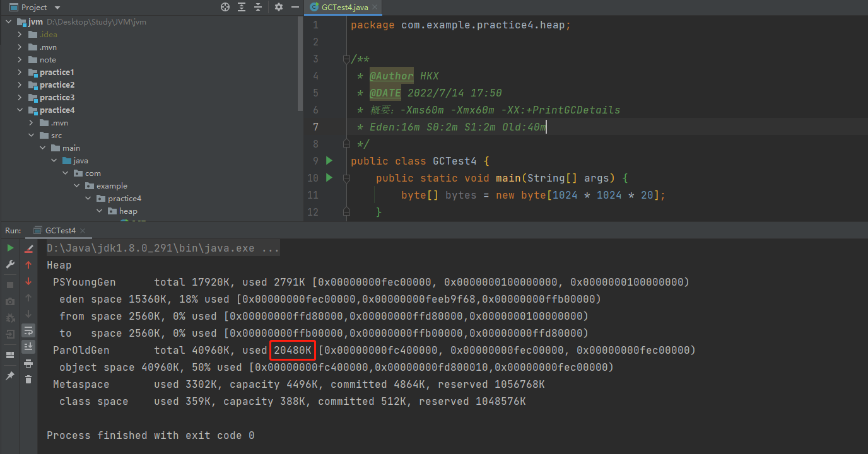Expand the practice1 module
Image resolution: width=868 pixels, height=454 pixels.
20,73
